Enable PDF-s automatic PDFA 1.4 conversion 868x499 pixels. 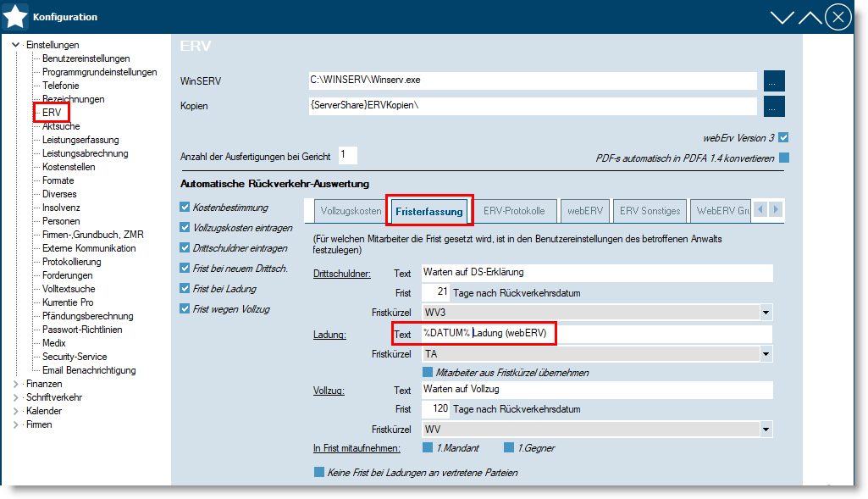click(x=784, y=158)
